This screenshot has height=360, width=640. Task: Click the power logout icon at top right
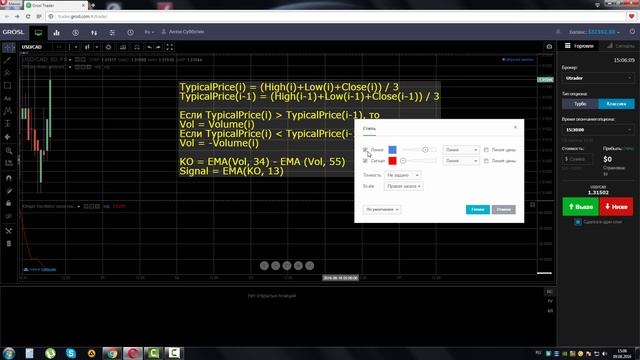click(632, 31)
